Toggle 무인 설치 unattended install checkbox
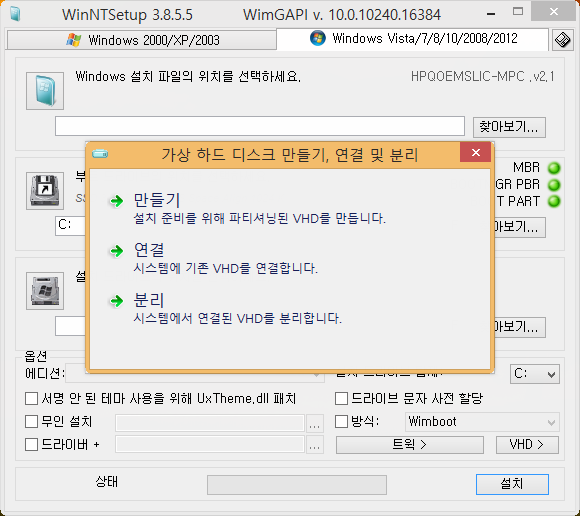 pos(31,421)
